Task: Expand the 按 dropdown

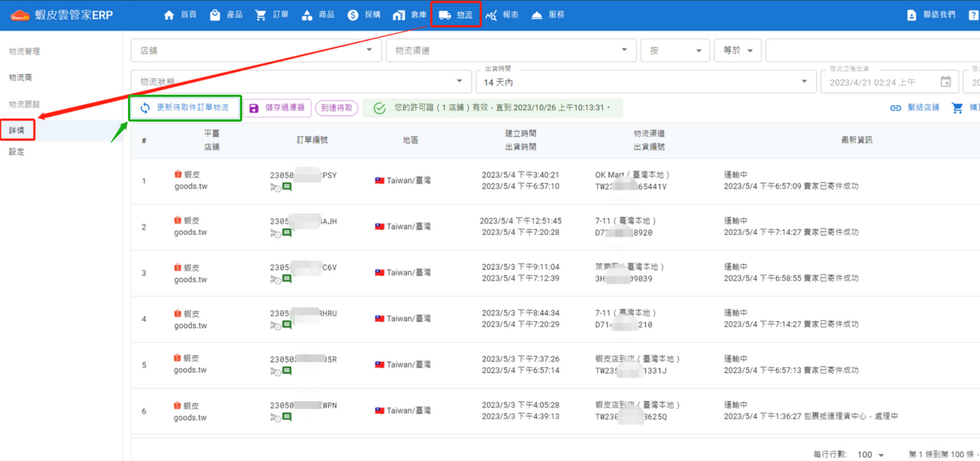Action: click(x=675, y=50)
